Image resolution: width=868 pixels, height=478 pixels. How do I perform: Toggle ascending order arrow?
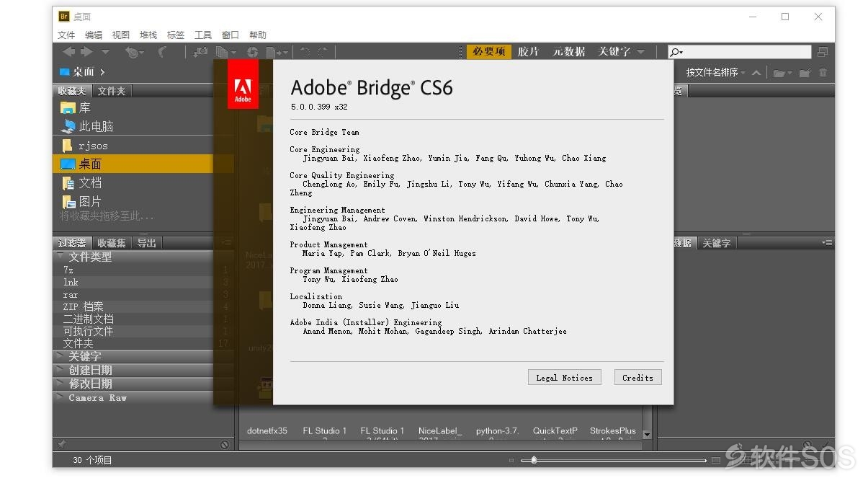click(x=756, y=72)
